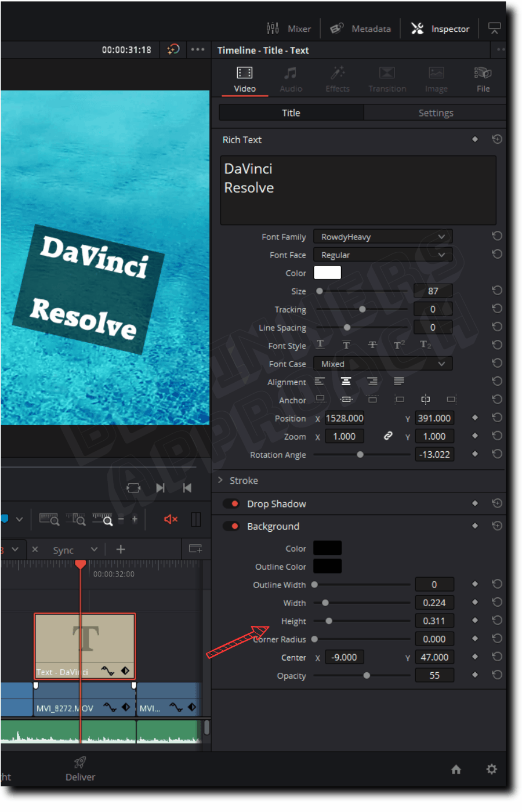Turn off the Background toggle

(231, 526)
